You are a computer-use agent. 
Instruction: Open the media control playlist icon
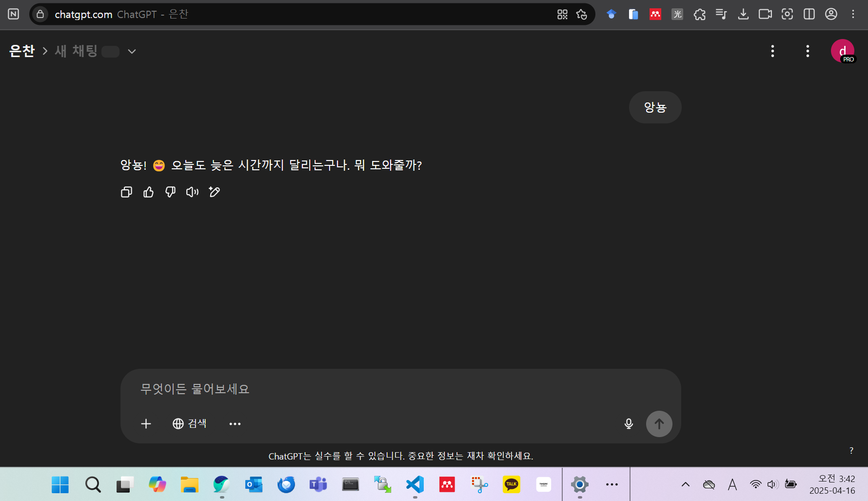721,14
